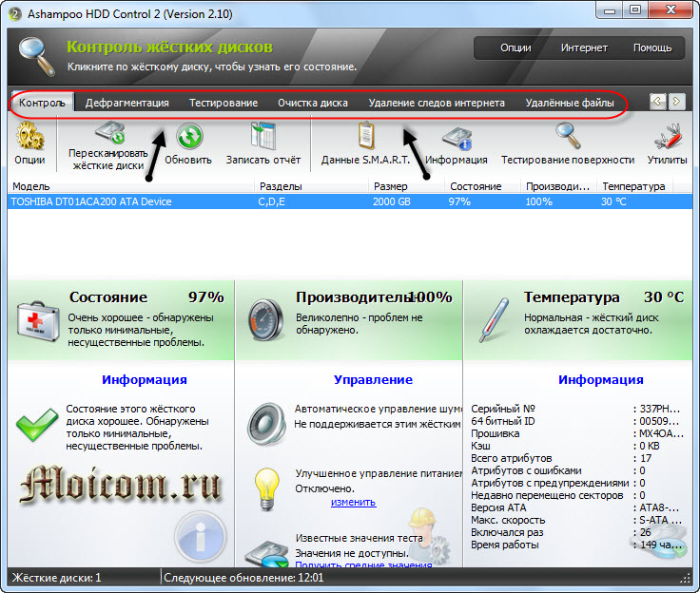The image size is (700, 593).
Task: Click the Управление heading
Action: point(373,380)
